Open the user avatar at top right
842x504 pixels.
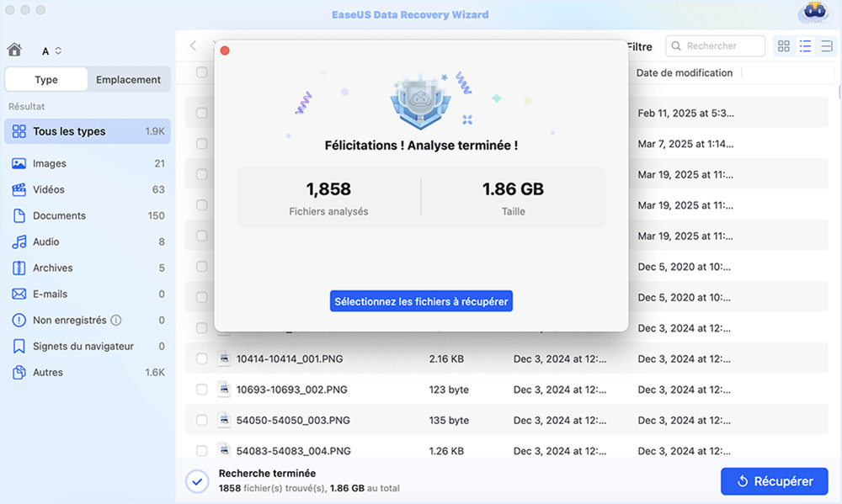point(814,13)
